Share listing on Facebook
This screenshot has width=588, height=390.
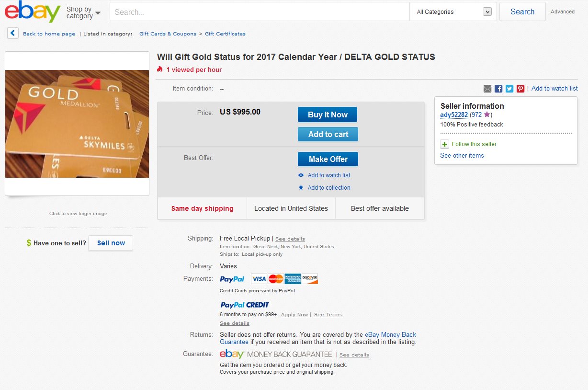coord(498,89)
